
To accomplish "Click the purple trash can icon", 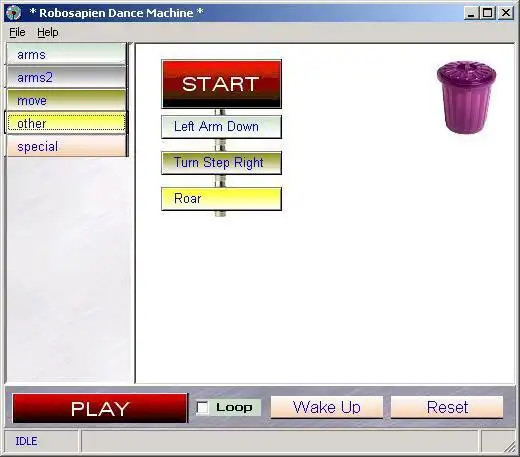I will (466, 97).
